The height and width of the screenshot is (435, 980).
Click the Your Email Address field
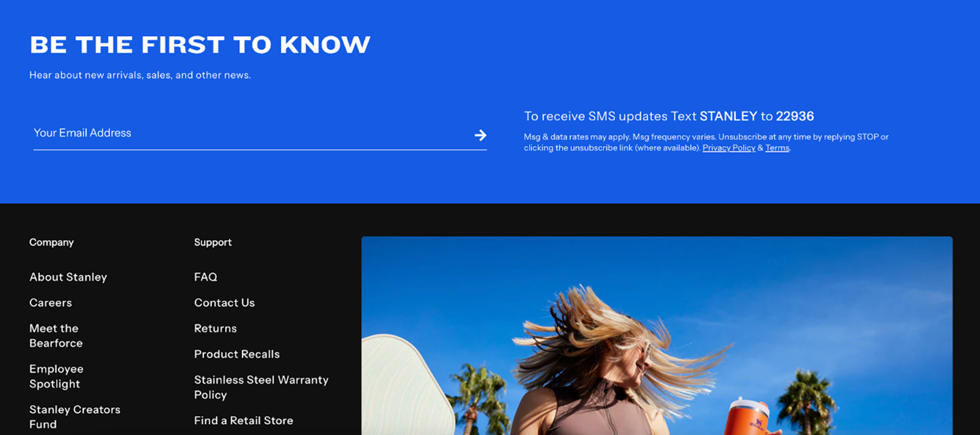point(251,133)
